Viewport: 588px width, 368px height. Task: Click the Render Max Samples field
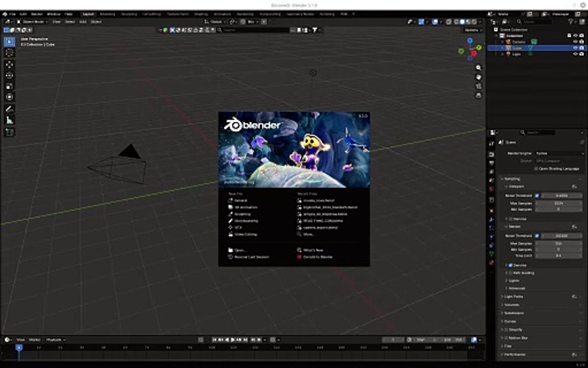pos(559,243)
